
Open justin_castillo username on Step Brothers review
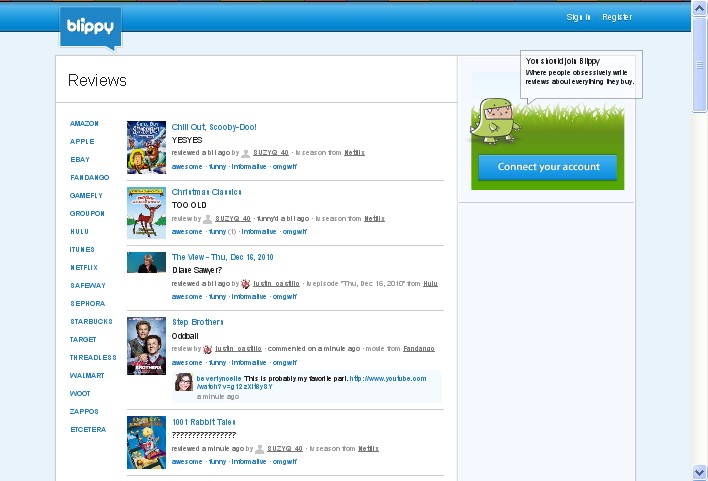(x=238, y=349)
